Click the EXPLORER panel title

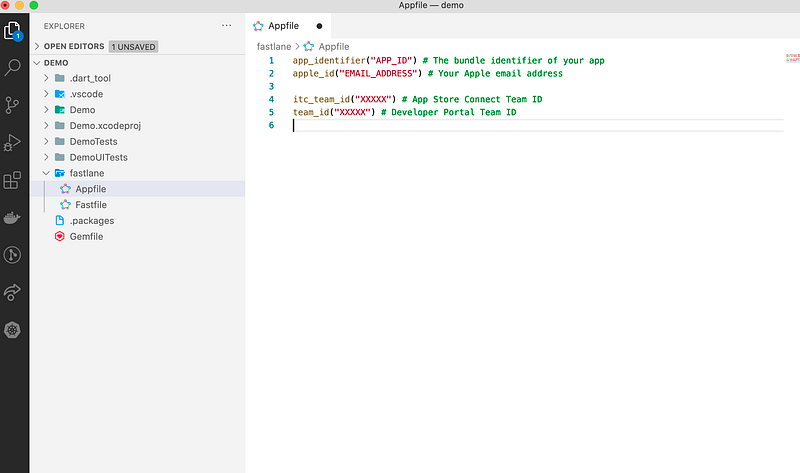[x=64, y=26]
